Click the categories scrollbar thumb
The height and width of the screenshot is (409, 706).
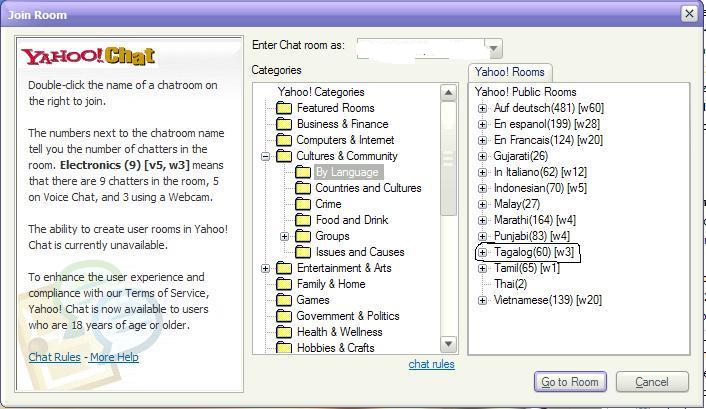point(448,159)
